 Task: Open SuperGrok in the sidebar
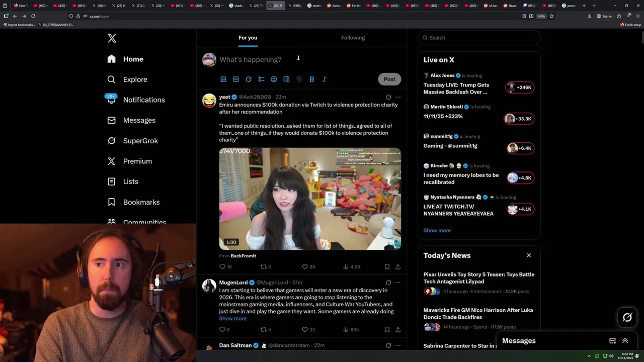coord(133,141)
